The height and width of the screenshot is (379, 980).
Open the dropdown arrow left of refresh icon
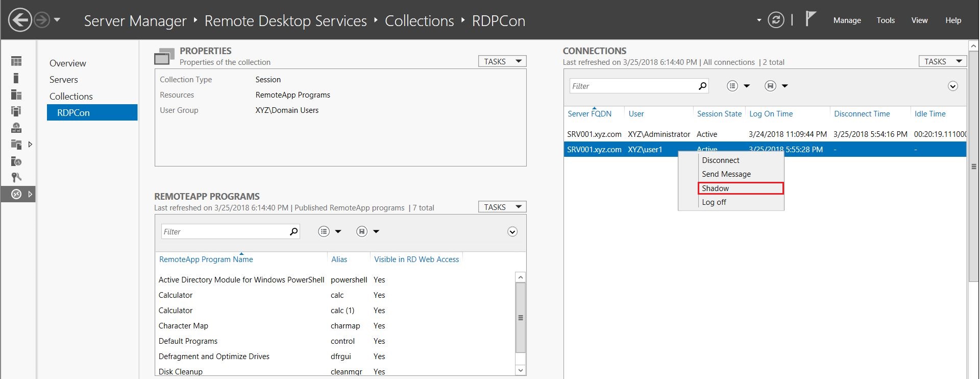coord(759,20)
